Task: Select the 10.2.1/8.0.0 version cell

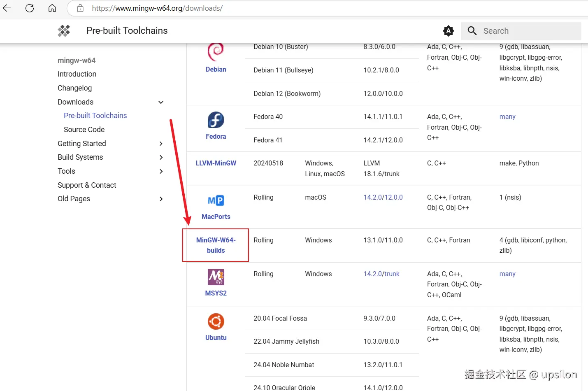Action: 381,70
